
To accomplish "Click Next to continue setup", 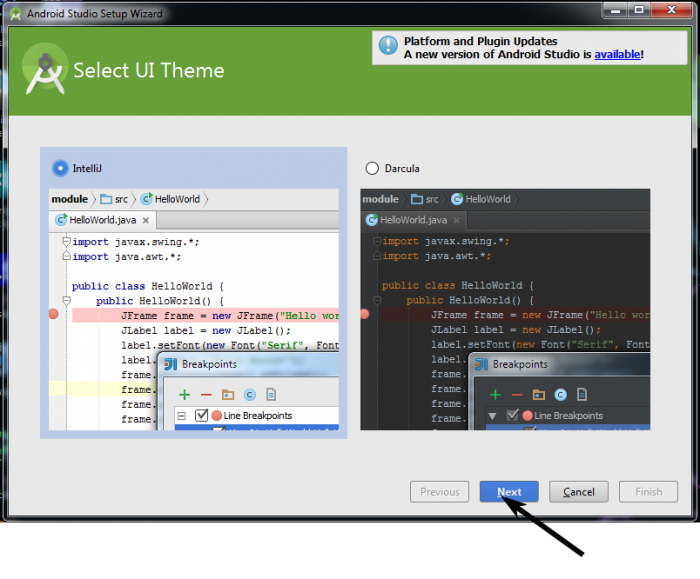I will 509,492.
